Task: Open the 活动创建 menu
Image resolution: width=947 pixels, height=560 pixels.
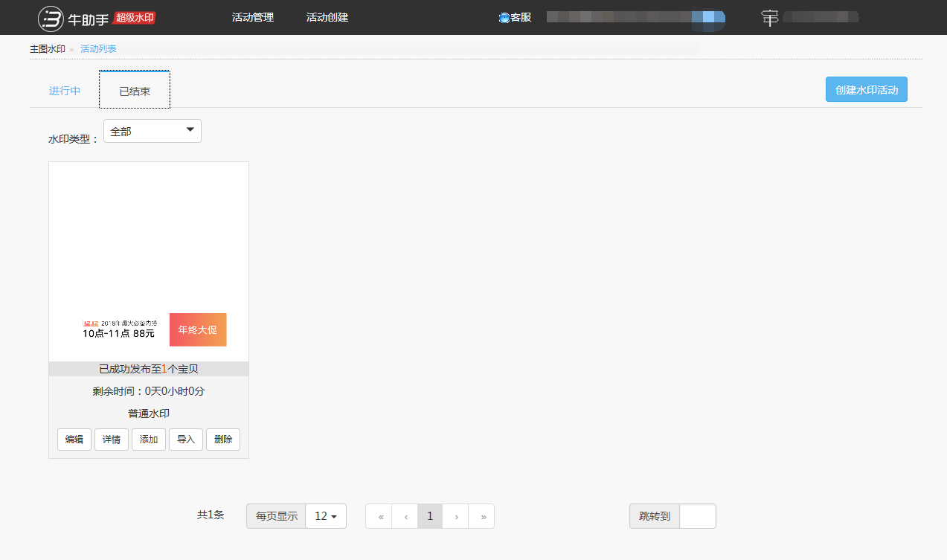Action: tap(327, 17)
